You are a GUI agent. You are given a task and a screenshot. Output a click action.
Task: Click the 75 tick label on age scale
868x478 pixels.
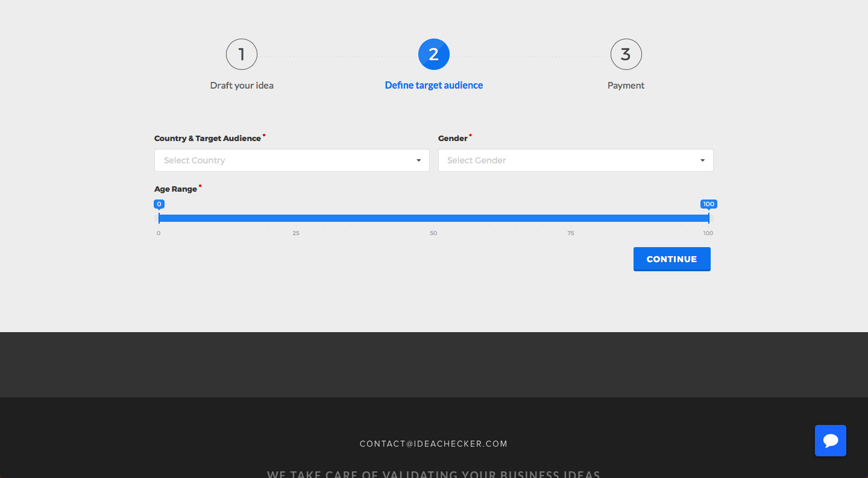click(x=570, y=233)
